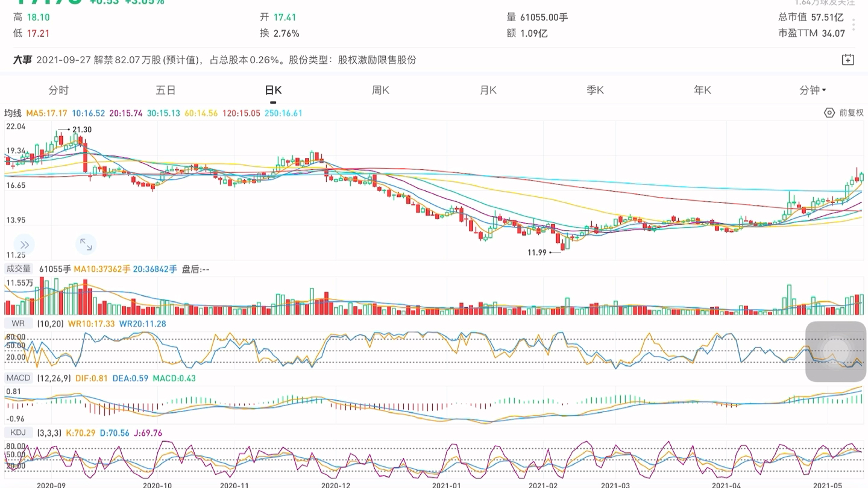Viewport: 868px width, 488px height.
Task: Click the 开 17.41 value
Action: coord(278,17)
